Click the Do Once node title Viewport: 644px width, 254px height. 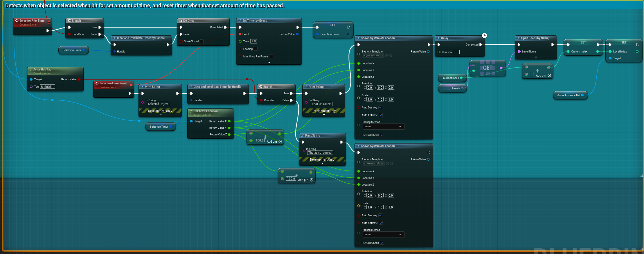[x=189, y=21]
